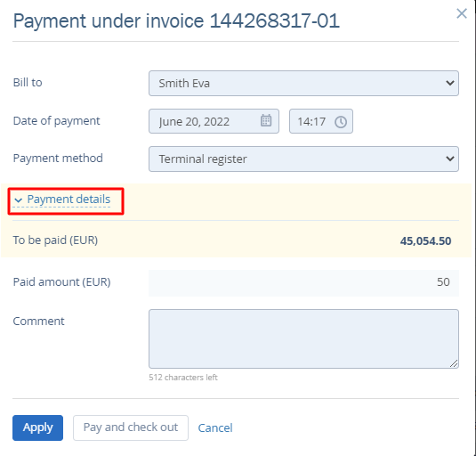The height and width of the screenshot is (456, 476).
Task: Close the payment dialog with X
Action: (462, 13)
